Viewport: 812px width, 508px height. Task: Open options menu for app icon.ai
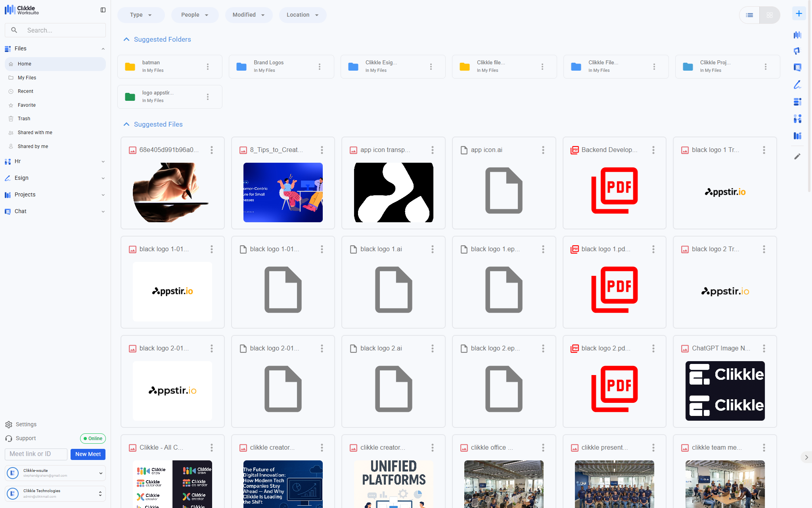[x=543, y=150]
